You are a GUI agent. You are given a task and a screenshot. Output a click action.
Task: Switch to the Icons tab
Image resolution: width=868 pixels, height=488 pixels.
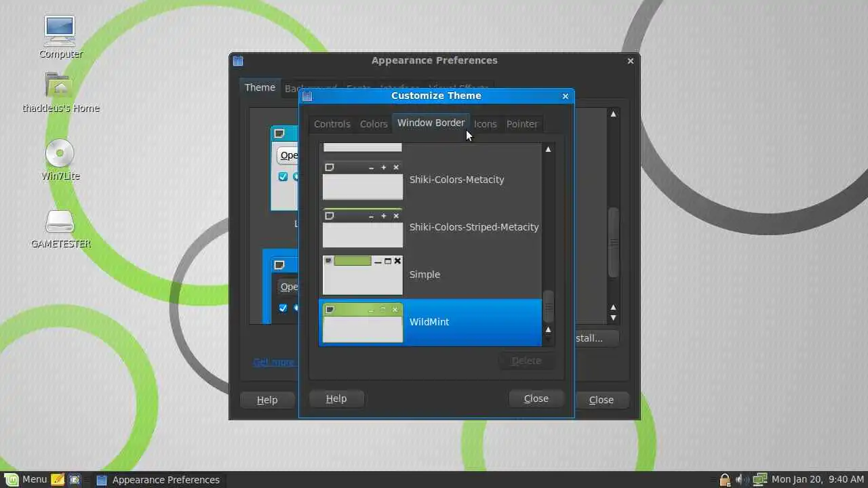(485, 124)
